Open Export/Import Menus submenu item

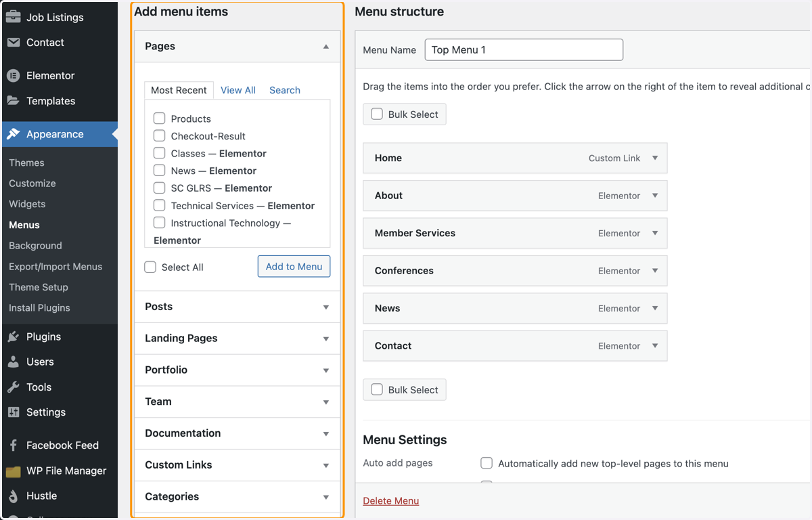tap(55, 267)
